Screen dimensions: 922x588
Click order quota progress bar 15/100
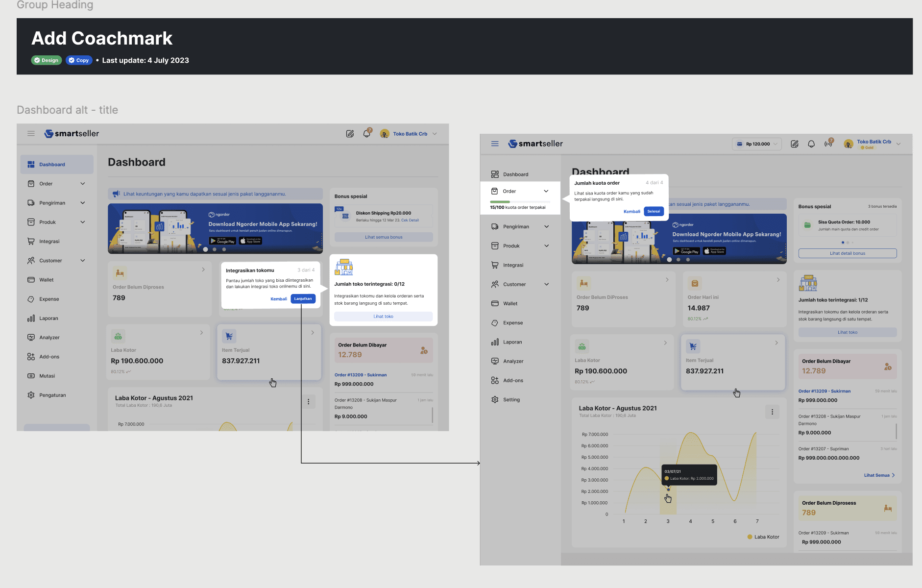(520, 202)
